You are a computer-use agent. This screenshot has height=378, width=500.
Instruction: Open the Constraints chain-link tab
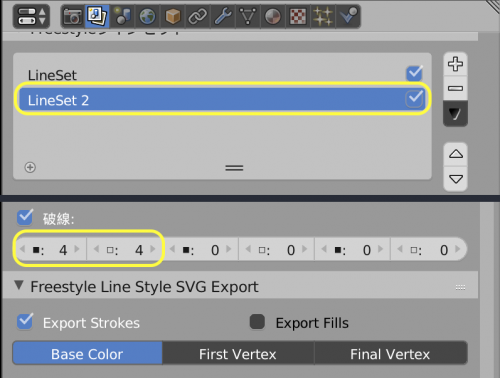pyautogui.click(x=198, y=16)
